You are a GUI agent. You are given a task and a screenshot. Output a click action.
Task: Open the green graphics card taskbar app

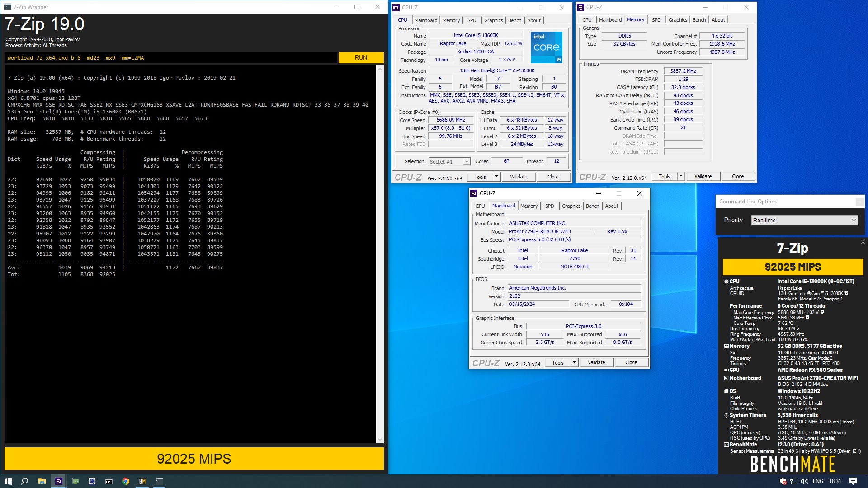(x=75, y=481)
